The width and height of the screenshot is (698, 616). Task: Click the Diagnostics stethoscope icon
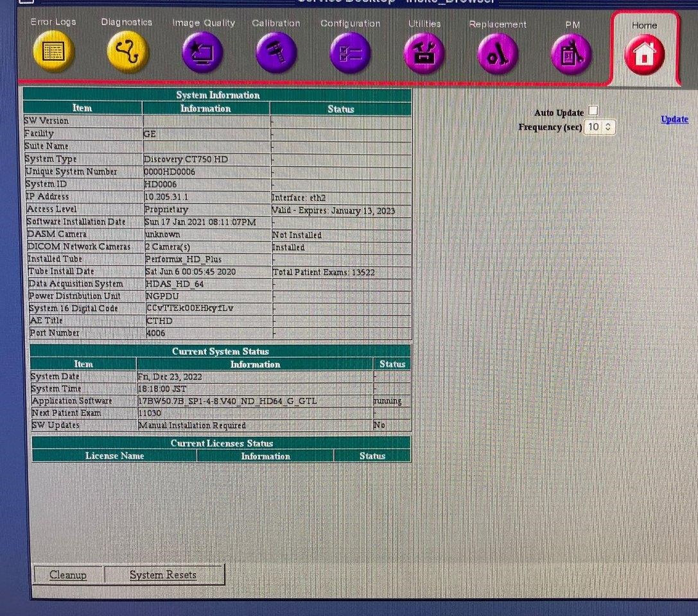click(127, 52)
